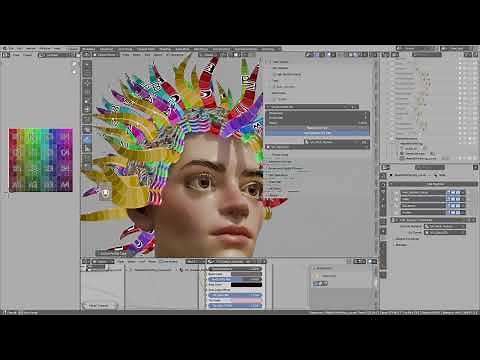Click the black color swatch on shader node
The width and height of the screenshot is (480, 360).
pos(246,285)
